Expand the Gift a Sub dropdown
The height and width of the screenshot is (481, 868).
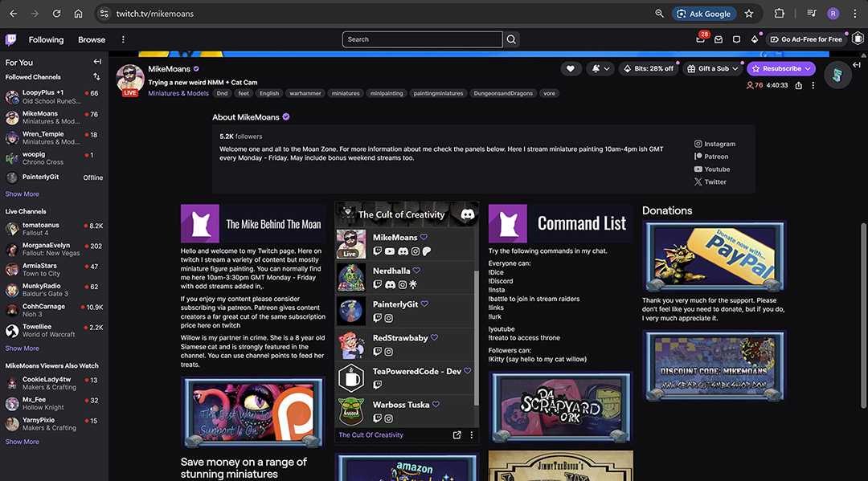[735, 69]
